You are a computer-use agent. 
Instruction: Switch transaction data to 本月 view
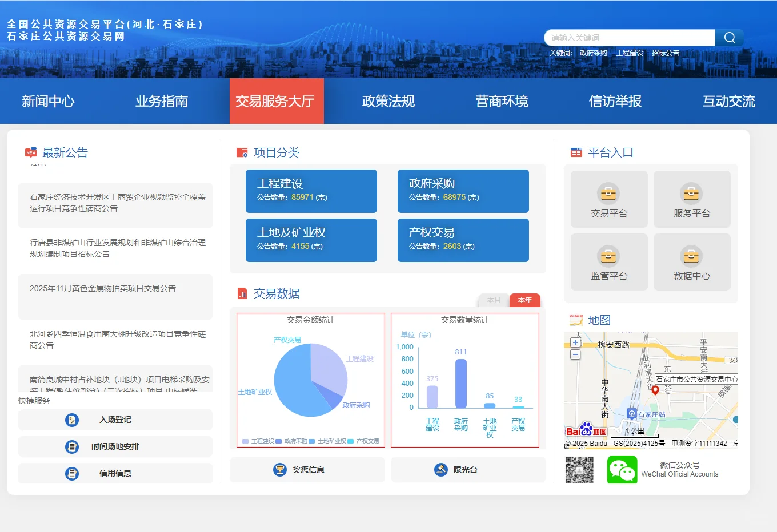[493, 300]
